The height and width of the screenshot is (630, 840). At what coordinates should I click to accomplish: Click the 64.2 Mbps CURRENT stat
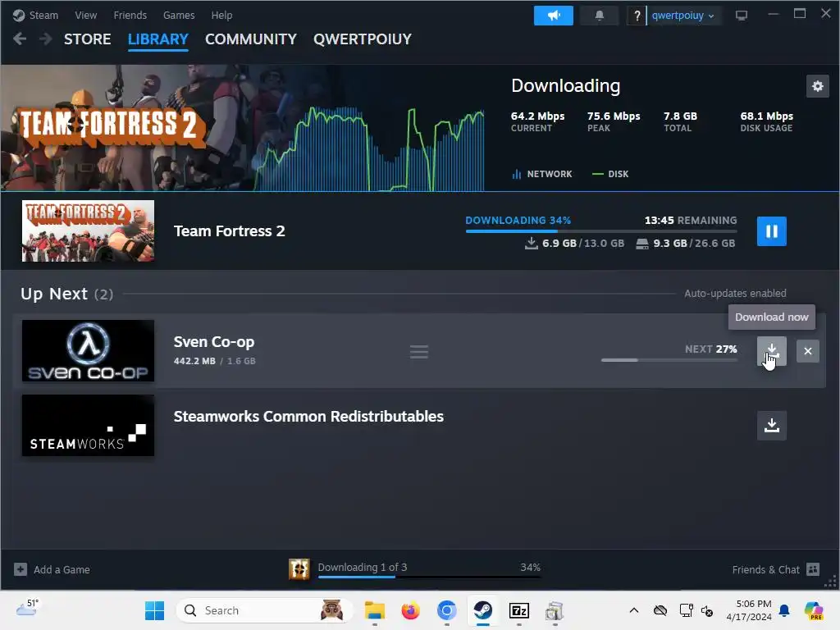pos(537,121)
